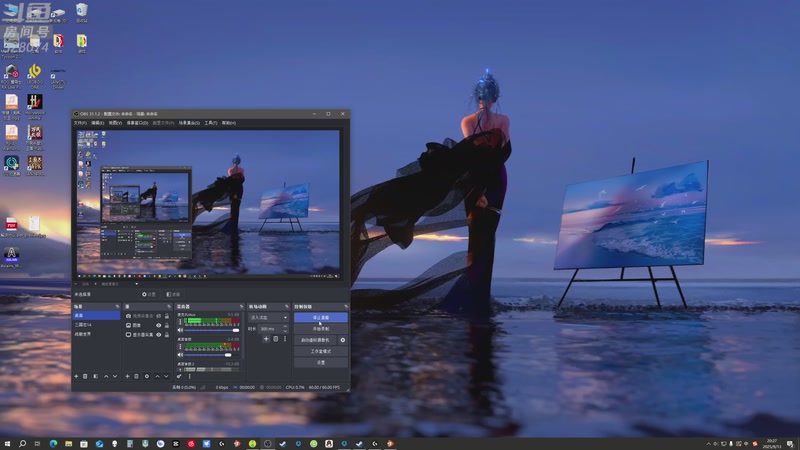
Task: Open the Desktop Audio channel three-dot options menu
Action: (x=180, y=347)
